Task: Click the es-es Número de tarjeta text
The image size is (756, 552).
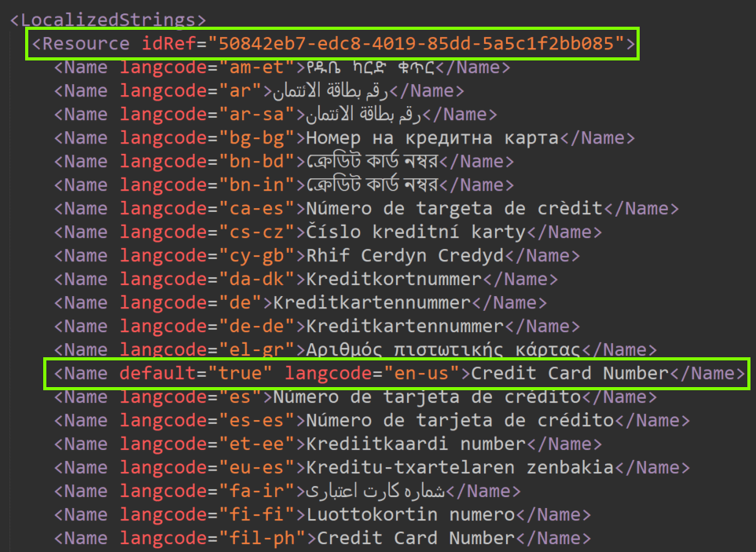Action: 460,420
